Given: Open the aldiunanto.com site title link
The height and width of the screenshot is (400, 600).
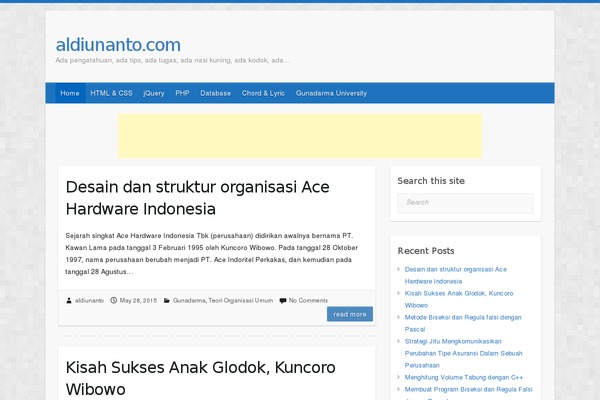Looking at the screenshot, I should (118, 45).
